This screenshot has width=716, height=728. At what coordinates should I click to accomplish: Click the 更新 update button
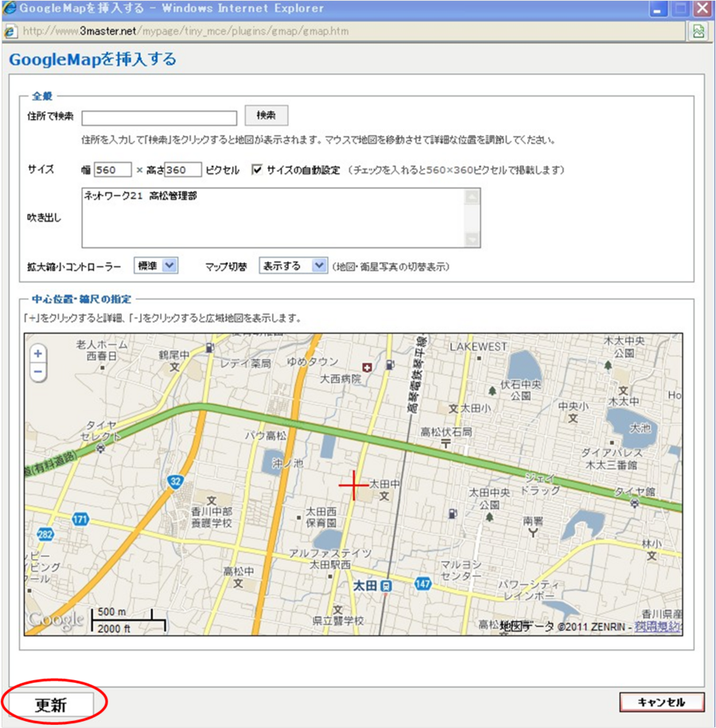click(x=51, y=705)
